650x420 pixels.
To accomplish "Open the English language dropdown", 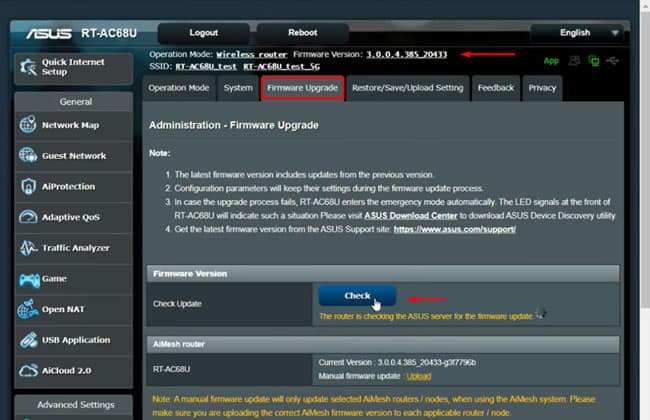I will point(577,33).
